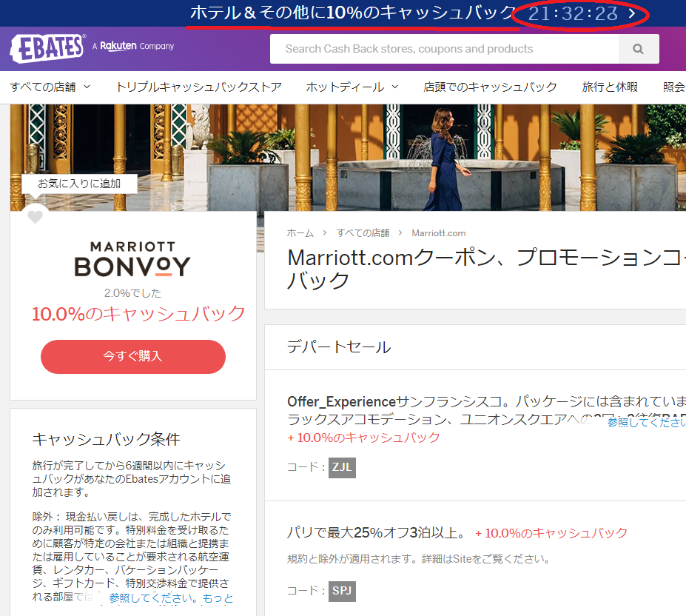Open 店頭でのキャッシュバック menu item
The image size is (686, 616).
coord(490,87)
